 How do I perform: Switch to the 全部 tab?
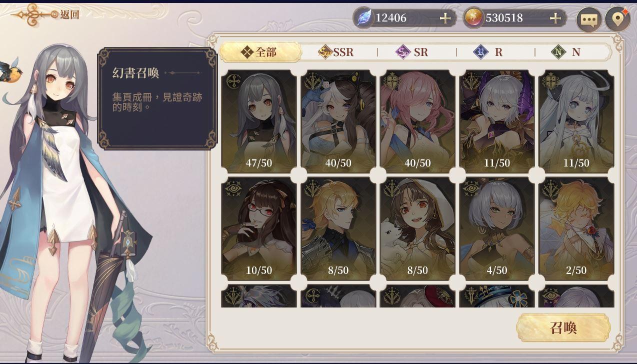pos(260,52)
